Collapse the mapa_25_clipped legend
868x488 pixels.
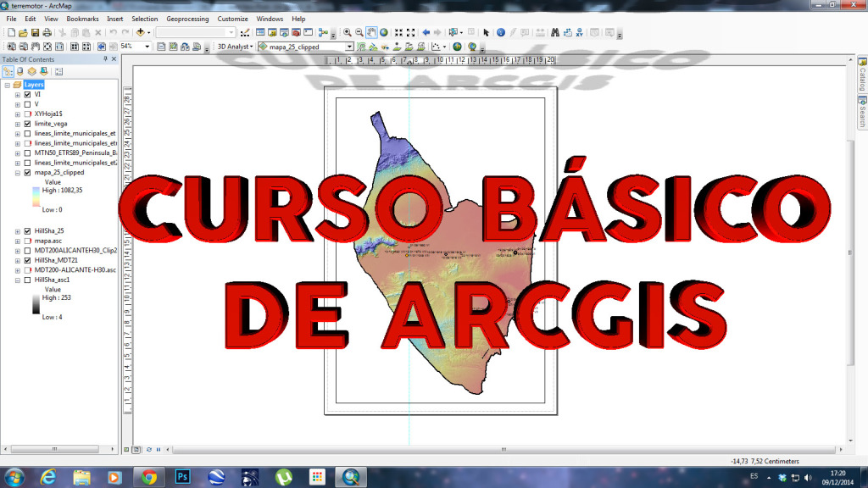[18, 172]
